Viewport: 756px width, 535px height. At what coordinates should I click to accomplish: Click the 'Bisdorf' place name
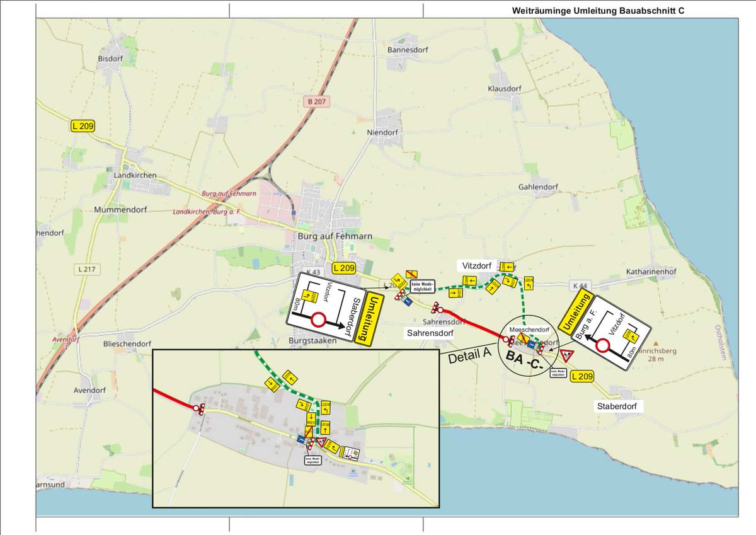[x=110, y=59]
